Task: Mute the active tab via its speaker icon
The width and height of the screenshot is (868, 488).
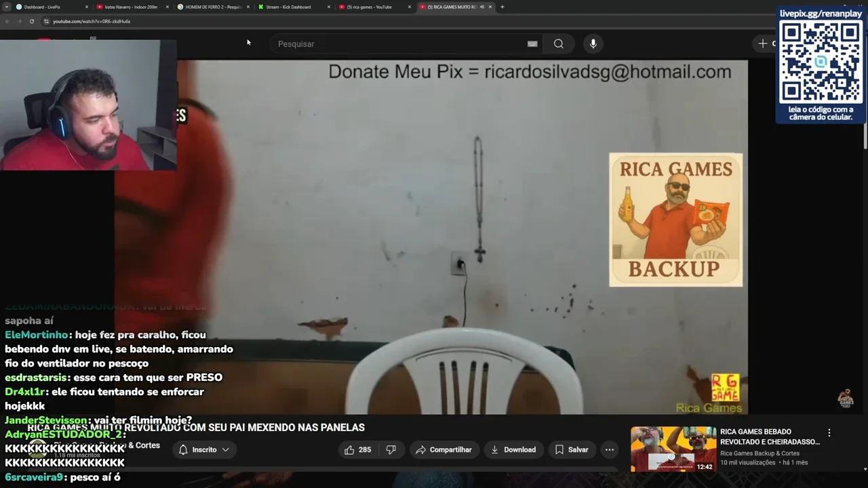Action: click(x=481, y=7)
